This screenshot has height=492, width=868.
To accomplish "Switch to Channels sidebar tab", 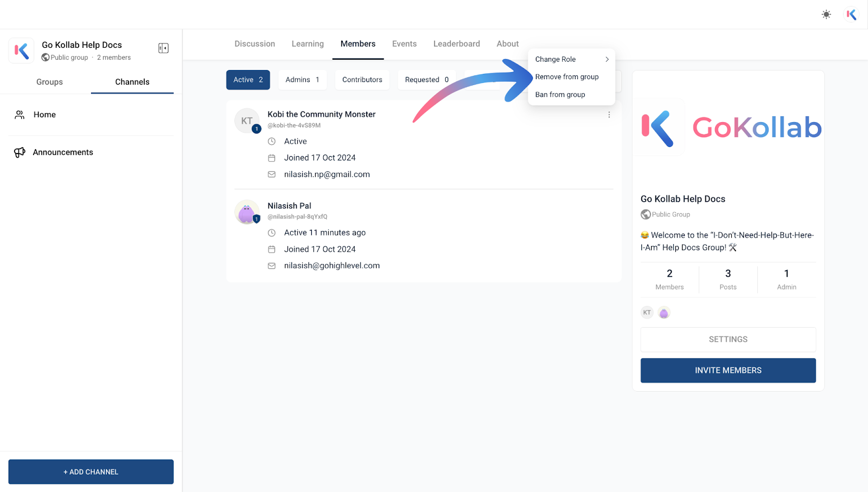I will pyautogui.click(x=132, y=82).
